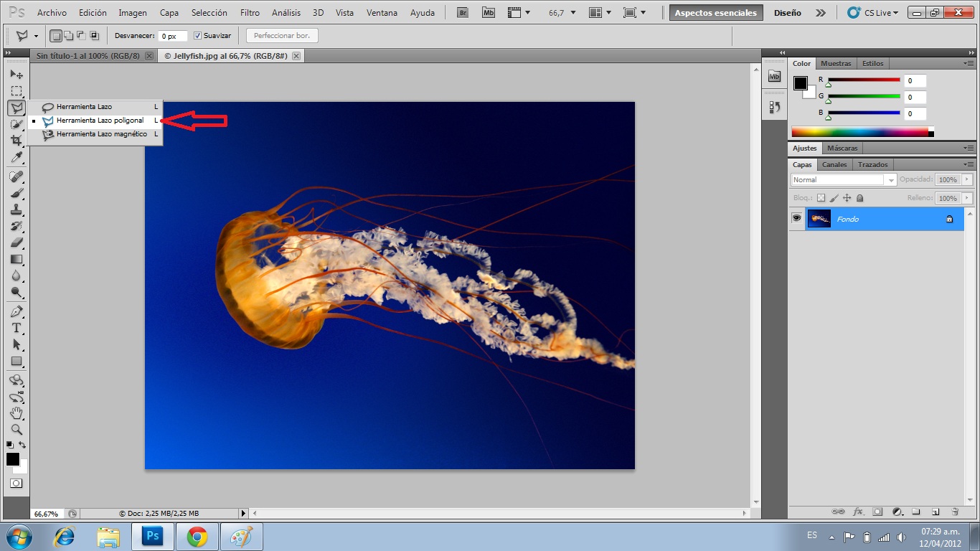Viewport: 980px width, 551px height.
Task: Click the Diseño workspace button
Action: click(x=787, y=13)
